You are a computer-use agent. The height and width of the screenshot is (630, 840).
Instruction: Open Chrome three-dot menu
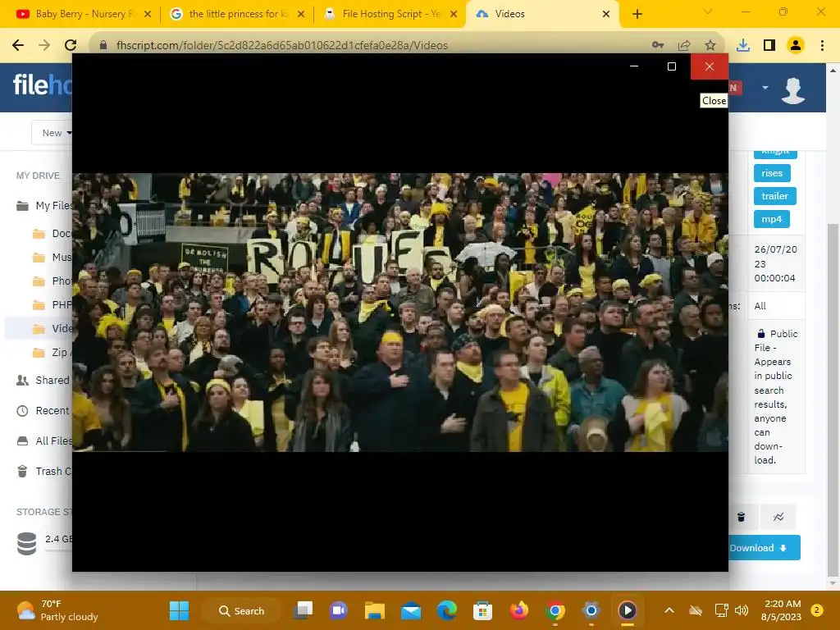click(x=822, y=45)
